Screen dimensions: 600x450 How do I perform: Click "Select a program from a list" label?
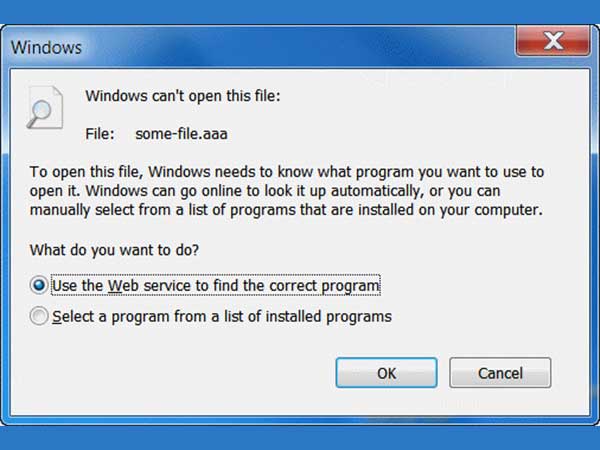(222, 317)
